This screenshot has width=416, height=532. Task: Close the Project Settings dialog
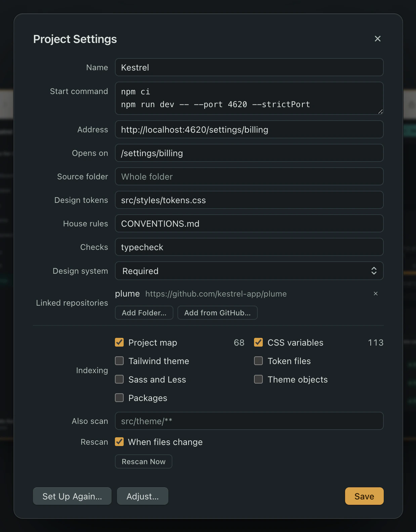pos(377,39)
